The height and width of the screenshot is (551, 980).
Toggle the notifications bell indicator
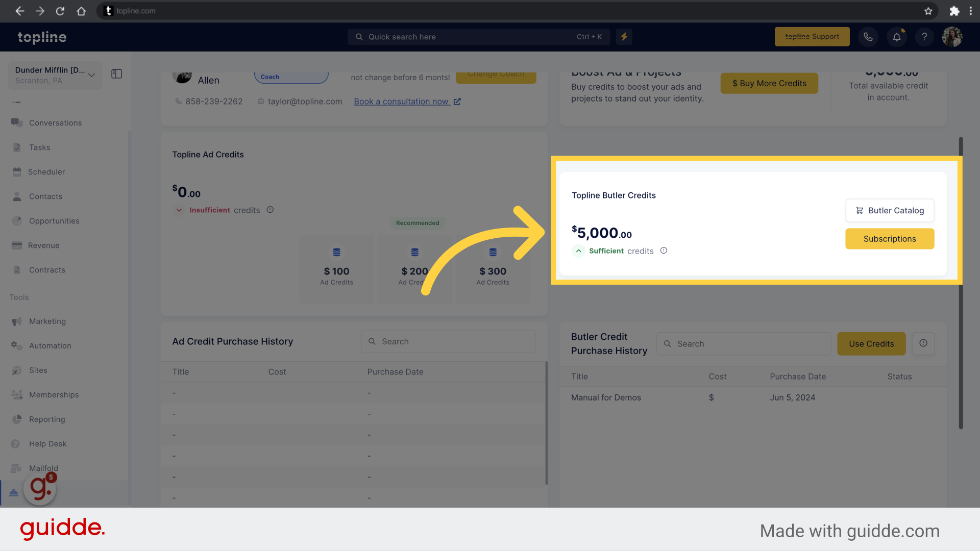pos(896,36)
